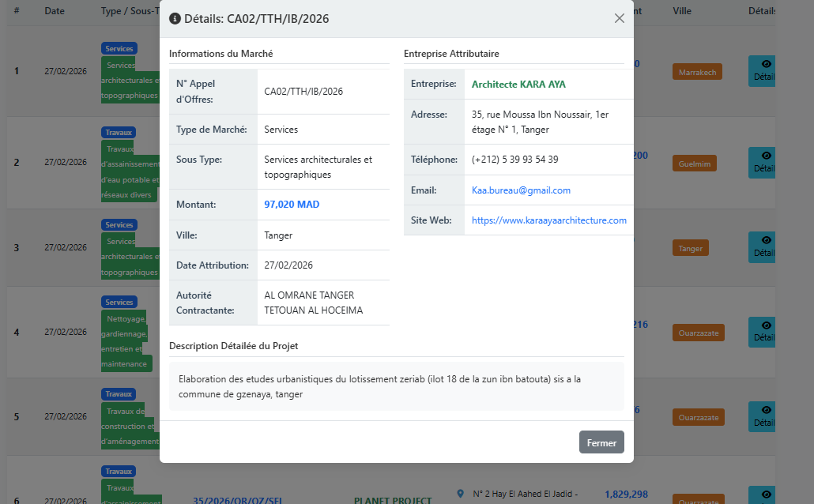Select the Marrakech city badge
The image size is (814, 504).
pyautogui.click(x=697, y=72)
